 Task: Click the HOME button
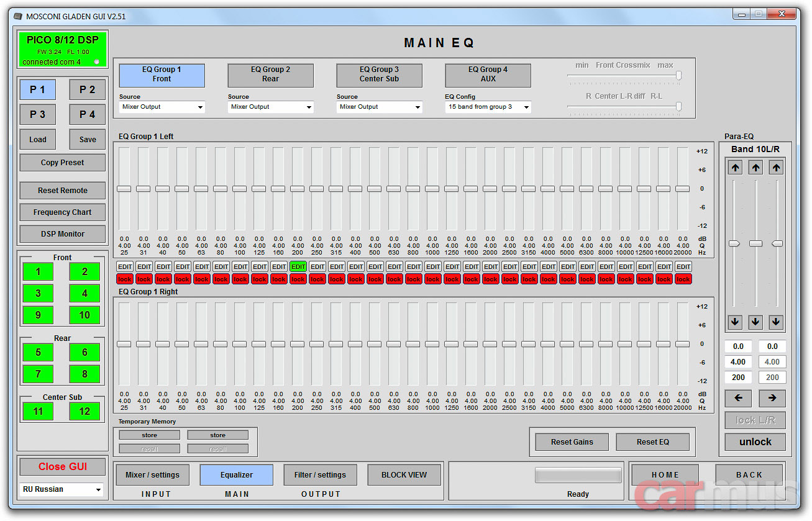[x=665, y=475]
